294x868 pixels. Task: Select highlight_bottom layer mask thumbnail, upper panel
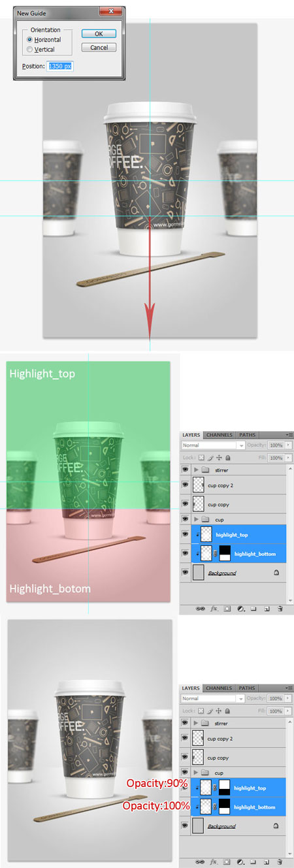pos(225,553)
